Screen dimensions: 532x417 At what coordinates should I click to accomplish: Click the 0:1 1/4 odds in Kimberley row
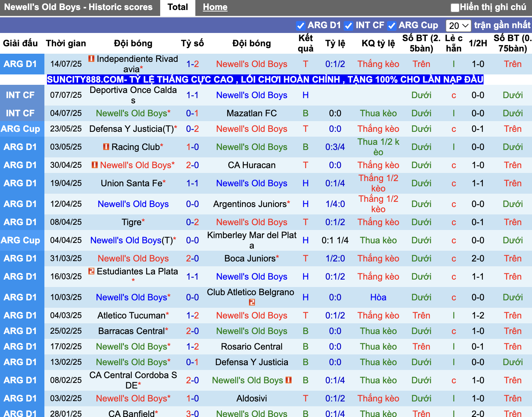point(335,240)
